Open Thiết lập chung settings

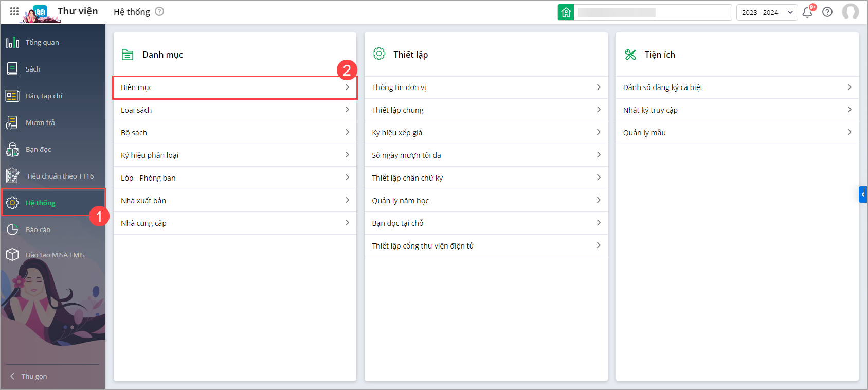pyautogui.click(x=486, y=110)
